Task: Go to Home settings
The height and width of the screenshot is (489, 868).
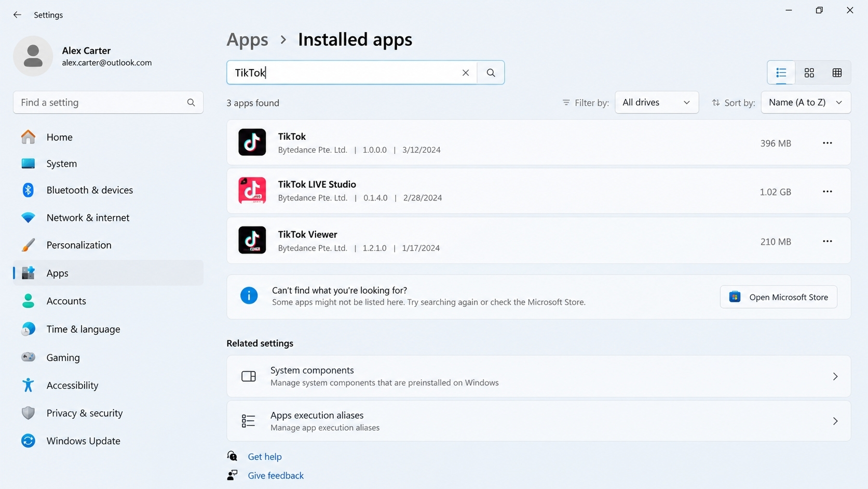Action: point(108,137)
